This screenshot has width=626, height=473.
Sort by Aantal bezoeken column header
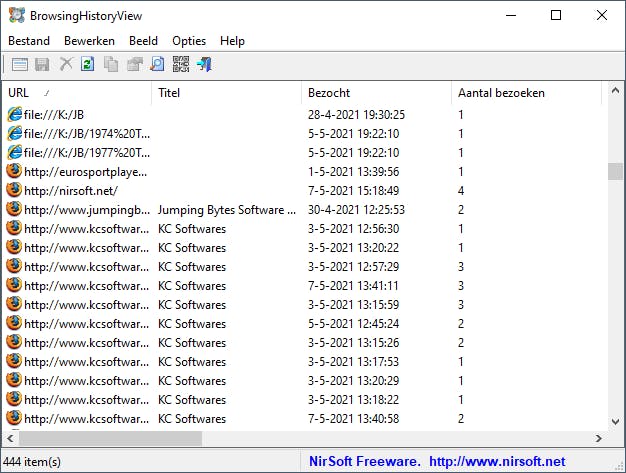tap(525, 93)
